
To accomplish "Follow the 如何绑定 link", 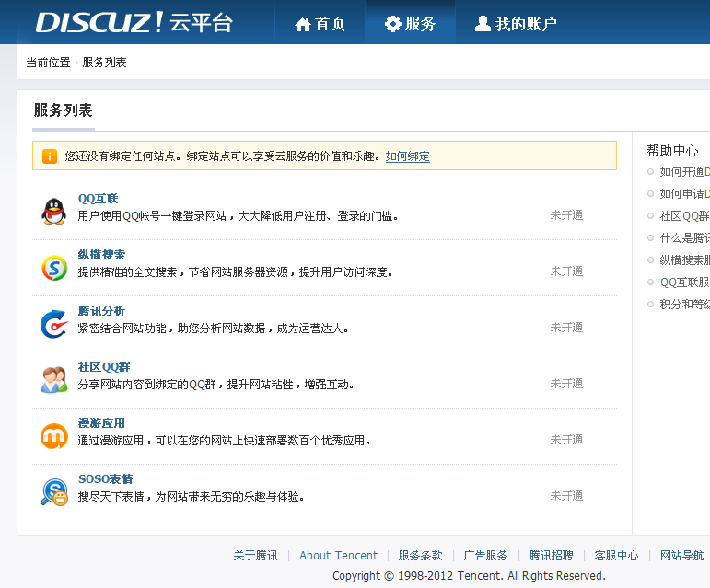I will tap(408, 156).
